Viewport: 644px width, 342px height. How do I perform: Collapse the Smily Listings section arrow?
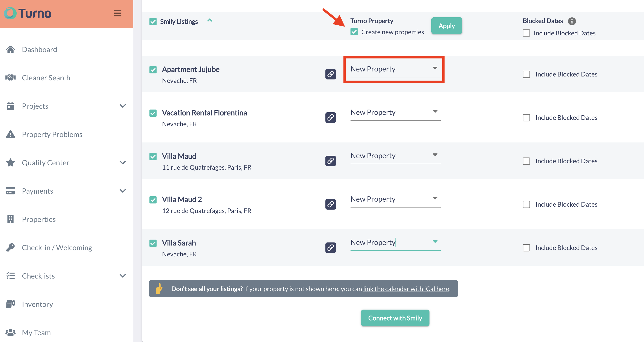pos(210,21)
